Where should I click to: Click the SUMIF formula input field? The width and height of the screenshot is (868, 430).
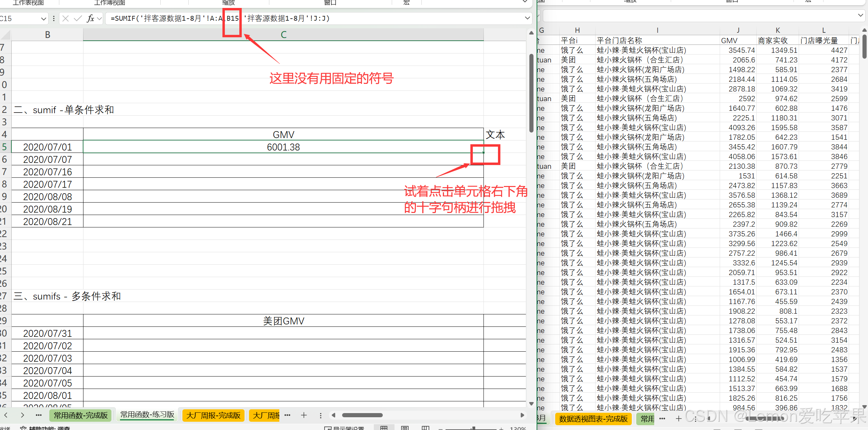(x=314, y=18)
